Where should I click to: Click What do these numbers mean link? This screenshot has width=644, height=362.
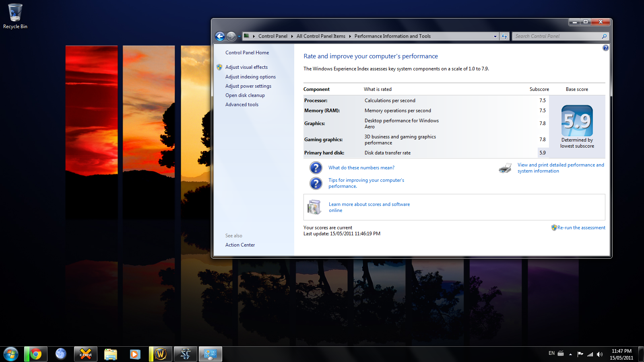point(361,168)
